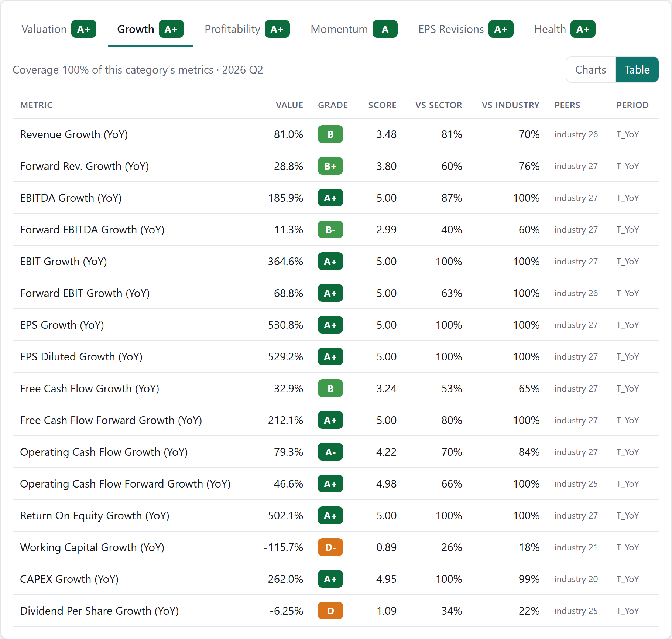Click the B badge for Free Cash Flow Growth

point(330,389)
